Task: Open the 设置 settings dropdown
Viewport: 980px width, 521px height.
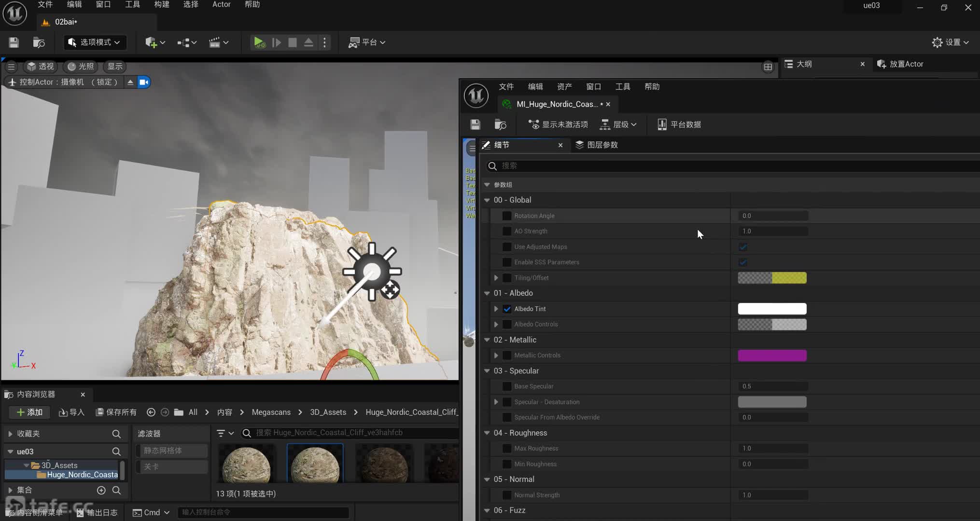Action: click(x=951, y=42)
